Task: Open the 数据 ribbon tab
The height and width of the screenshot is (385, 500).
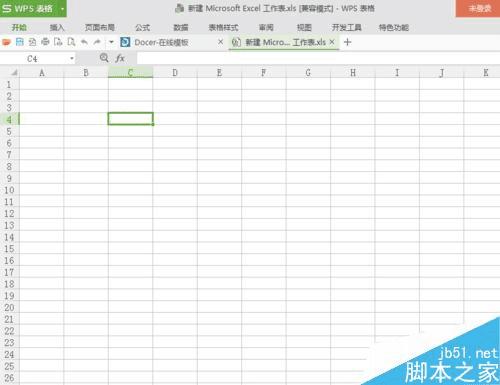Action: coord(181,27)
